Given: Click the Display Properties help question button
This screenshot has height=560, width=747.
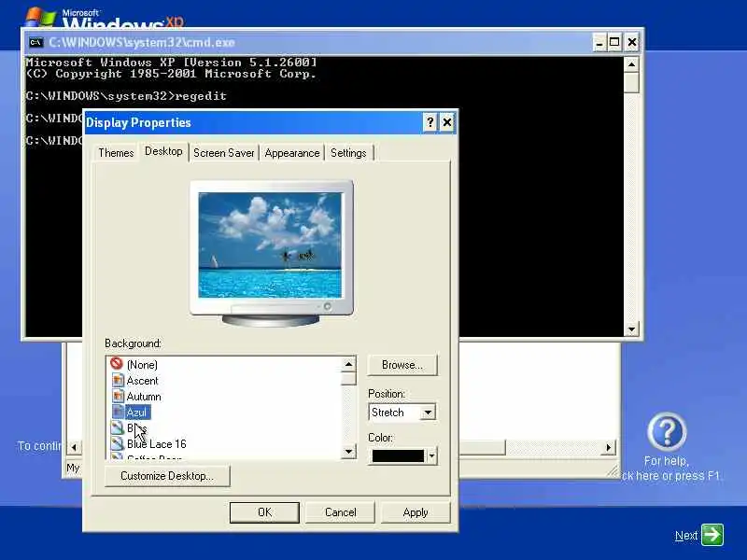Looking at the screenshot, I should point(430,122).
